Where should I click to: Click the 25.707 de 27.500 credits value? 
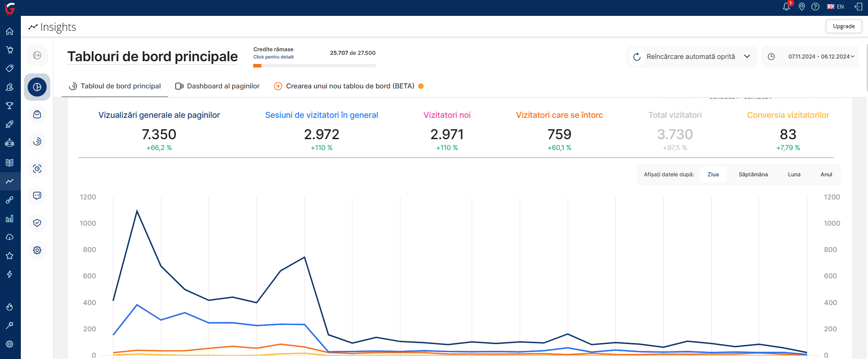click(x=353, y=53)
